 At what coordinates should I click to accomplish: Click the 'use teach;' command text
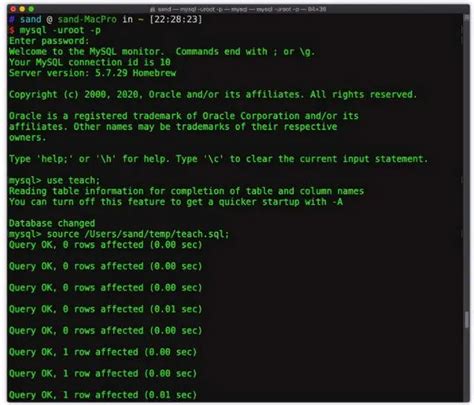(x=73, y=180)
